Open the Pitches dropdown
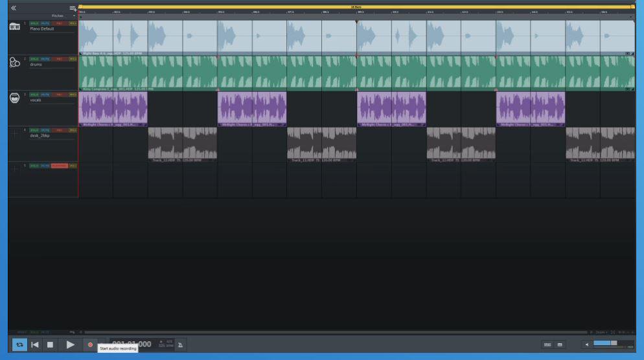This screenshot has height=360, width=644. tap(63, 16)
